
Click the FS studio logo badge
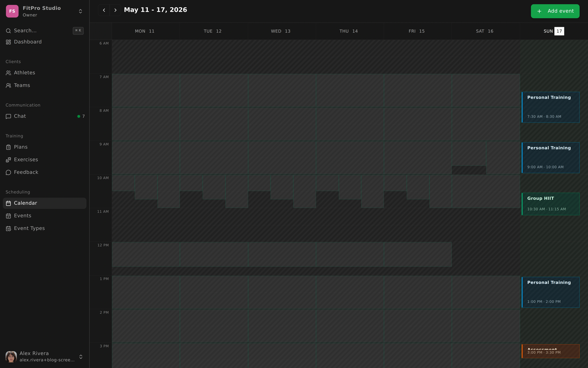coord(12,11)
